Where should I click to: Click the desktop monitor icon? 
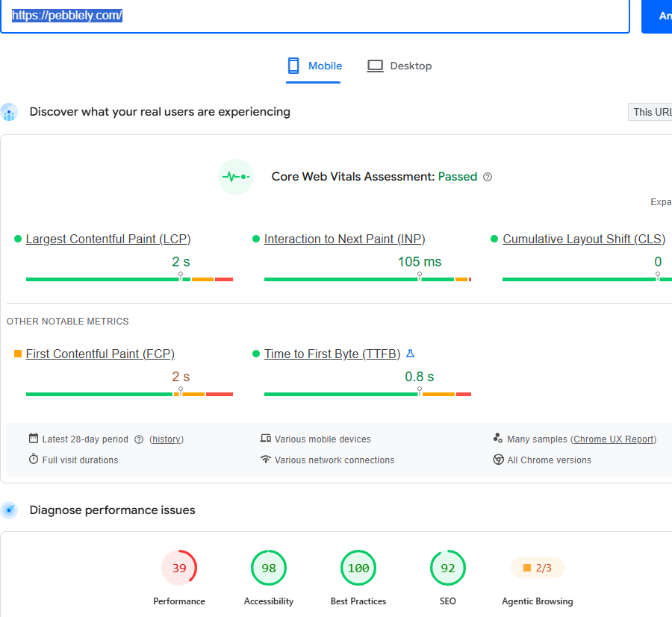tap(375, 66)
